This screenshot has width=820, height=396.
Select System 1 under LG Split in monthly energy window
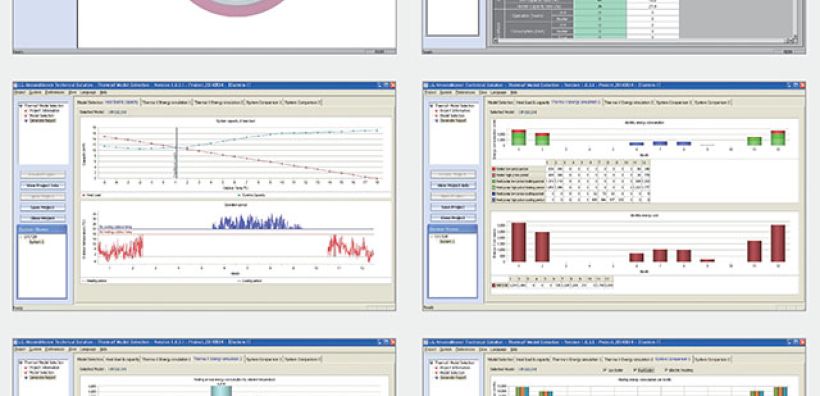[x=447, y=242]
